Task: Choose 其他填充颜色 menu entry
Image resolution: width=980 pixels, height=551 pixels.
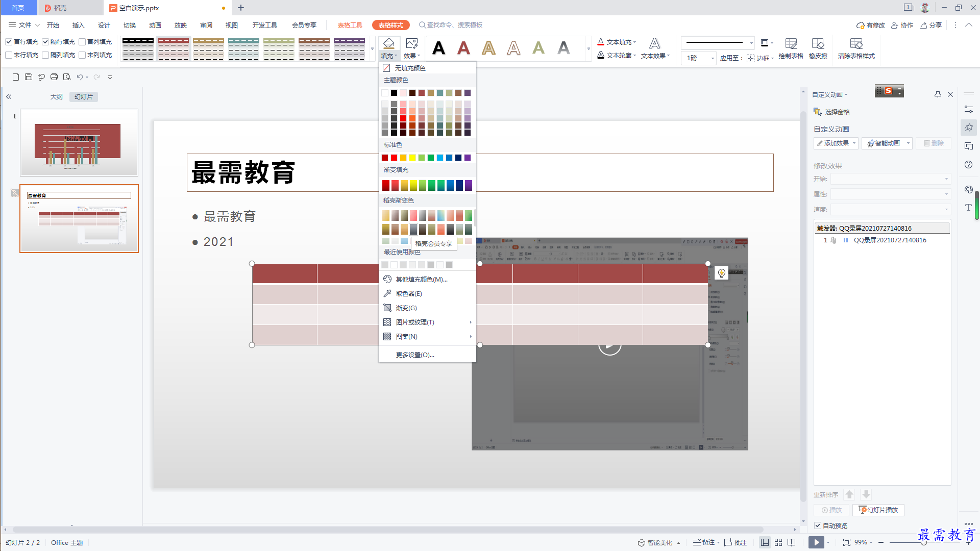Action: 427,280
